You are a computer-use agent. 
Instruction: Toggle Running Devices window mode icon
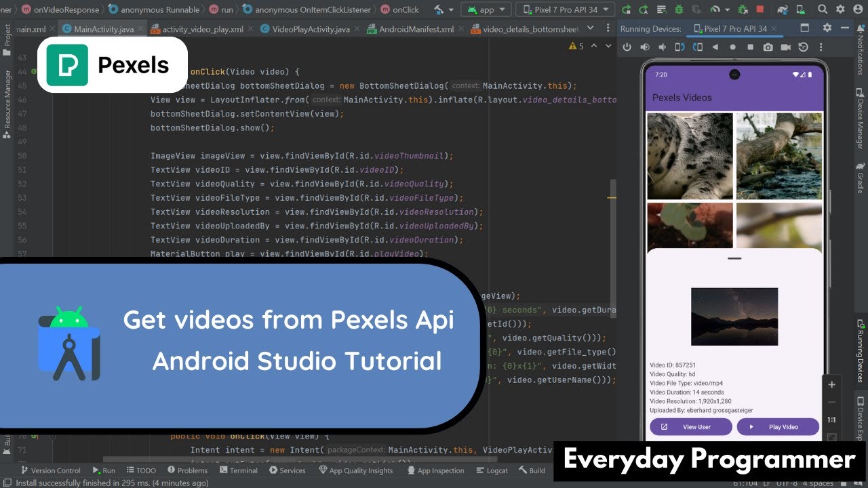click(x=805, y=28)
